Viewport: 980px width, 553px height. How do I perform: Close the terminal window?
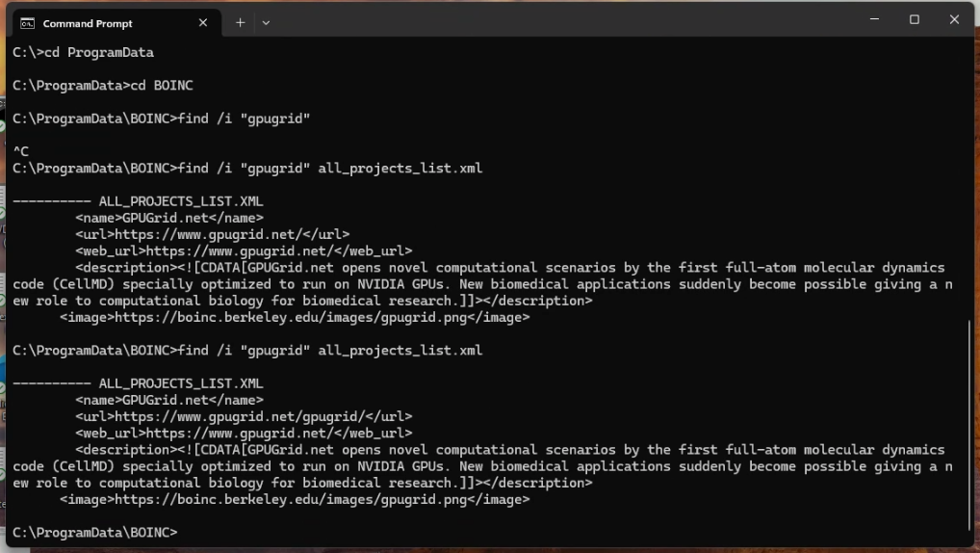click(954, 19)
